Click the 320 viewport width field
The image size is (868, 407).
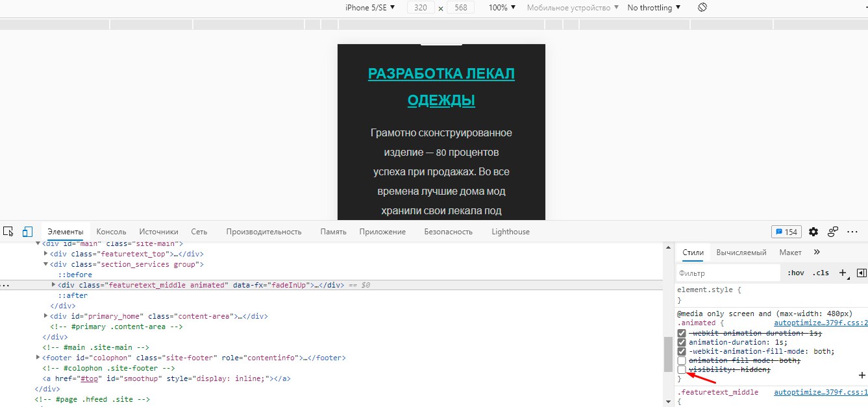pos(421,8)
